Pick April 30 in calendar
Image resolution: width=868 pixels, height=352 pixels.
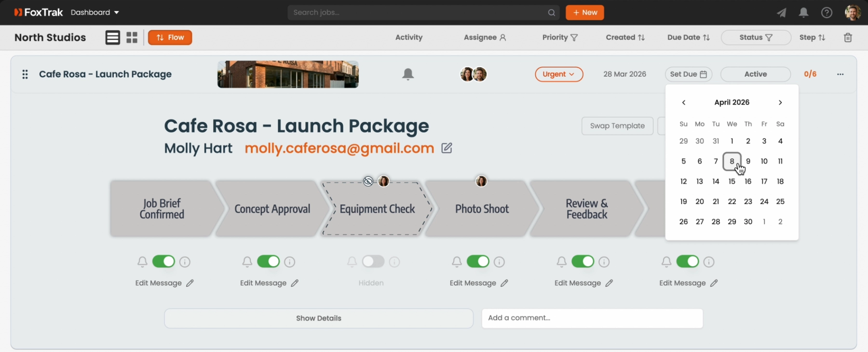[748, 222]
